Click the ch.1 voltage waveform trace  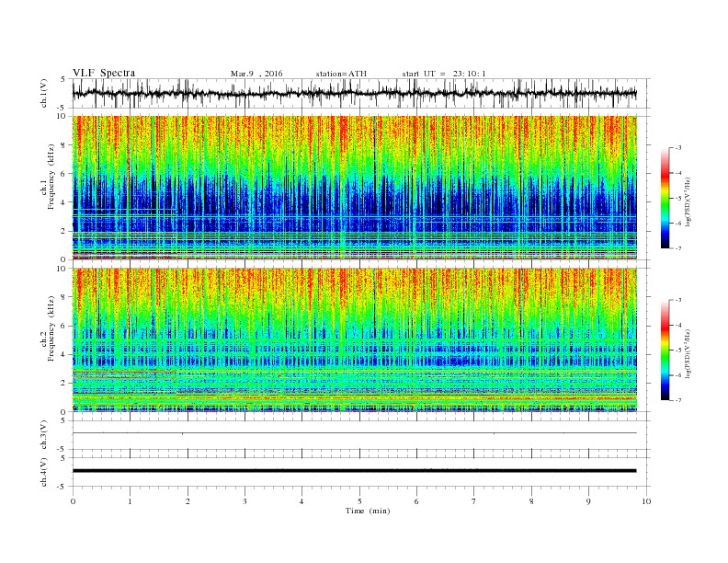(354, 93)
